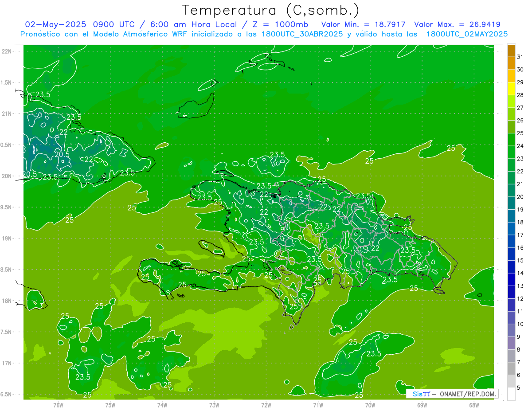Click the '73W' longitude label
The width and height of the screenshot is (532, 411).
tap(214, 405)
